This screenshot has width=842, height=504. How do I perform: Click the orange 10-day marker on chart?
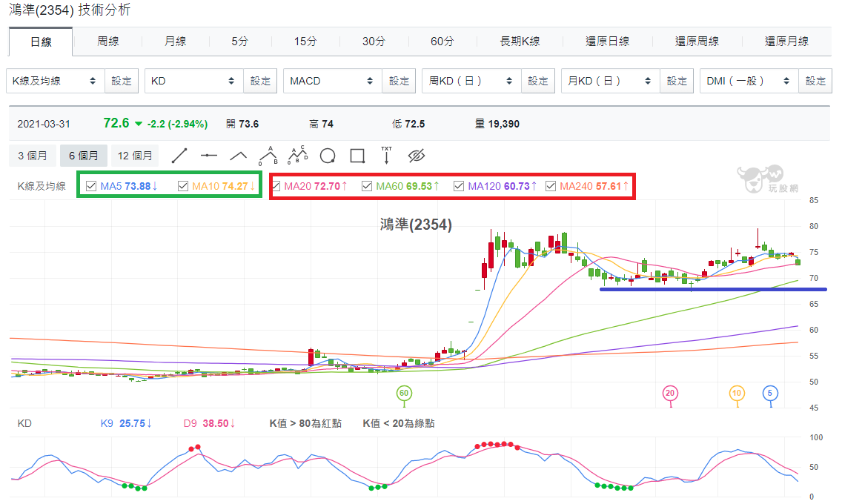click(737, 393)
